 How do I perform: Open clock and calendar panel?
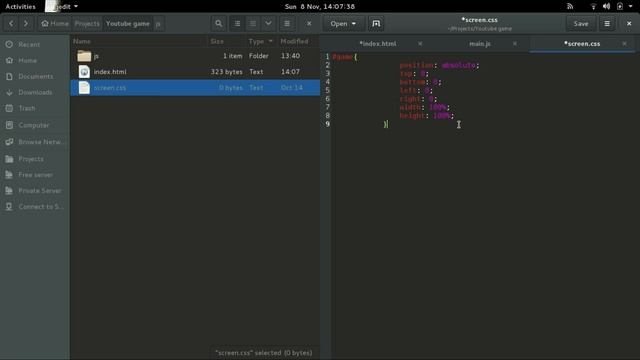point(320,7)
